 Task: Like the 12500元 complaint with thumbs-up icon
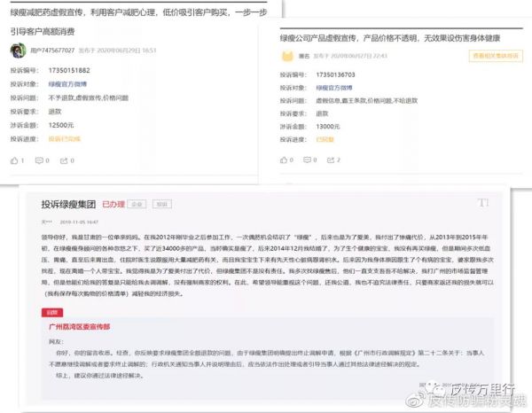point(14,160)
